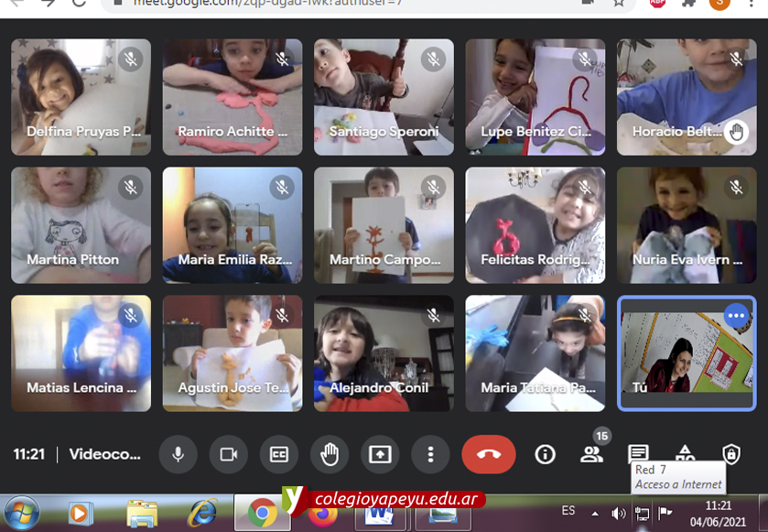This screenshot has width=768, height=532.
Task: Open the Windows Start menu
Action: tap(20, 513)
